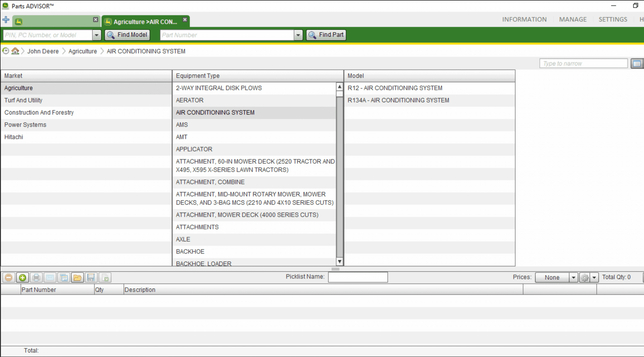The image size is (644, 357).
Task: Click the open picklist folder icon
Action: [77, 278]
